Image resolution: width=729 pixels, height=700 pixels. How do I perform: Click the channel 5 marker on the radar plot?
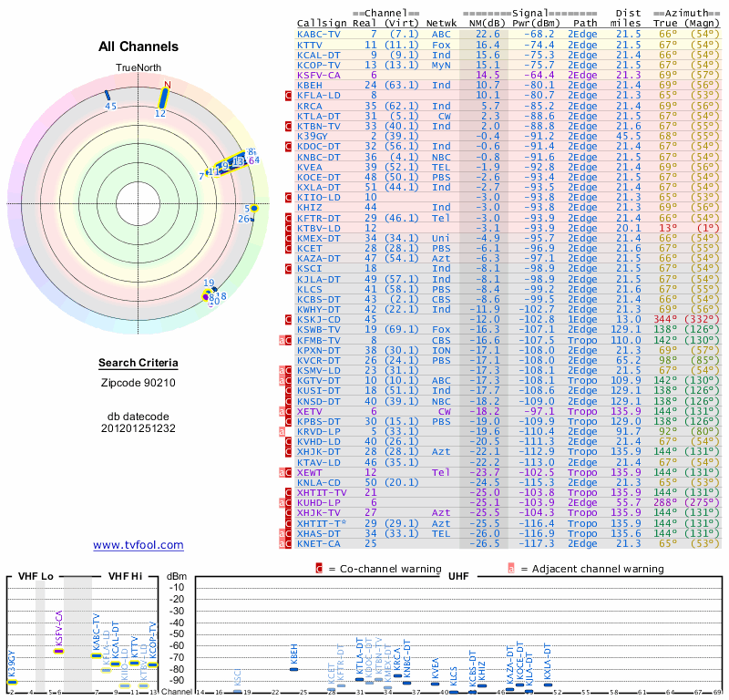click(x=254, y=209)
